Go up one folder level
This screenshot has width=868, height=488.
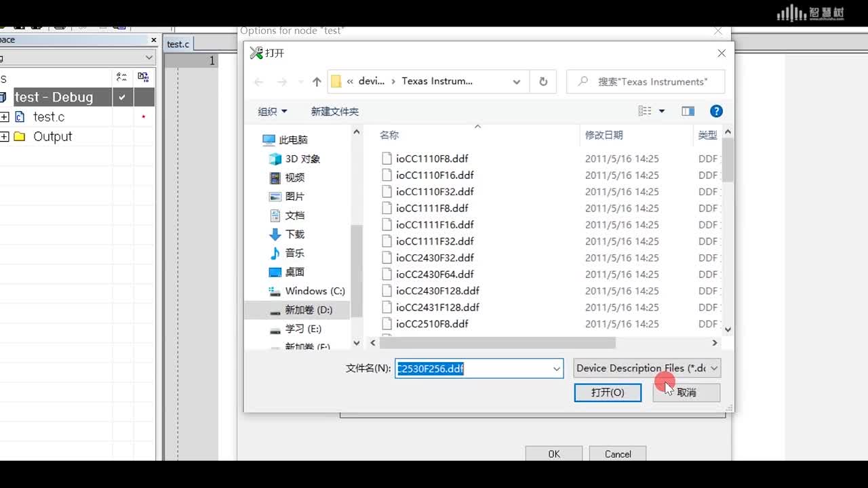(x=317, y=81)
